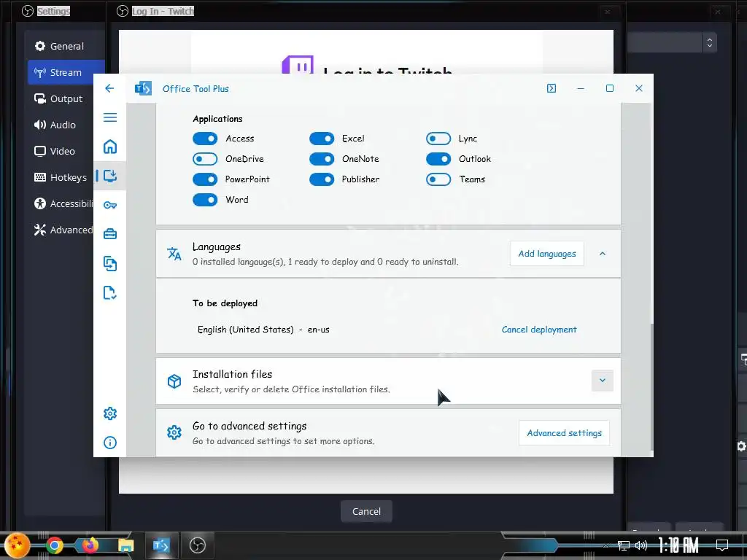Image resolution: width=747 pixels, height=560 pixels.
Task: Open the hamburger menu in Office Tool Plus
Action: click(x=110, y=117)
